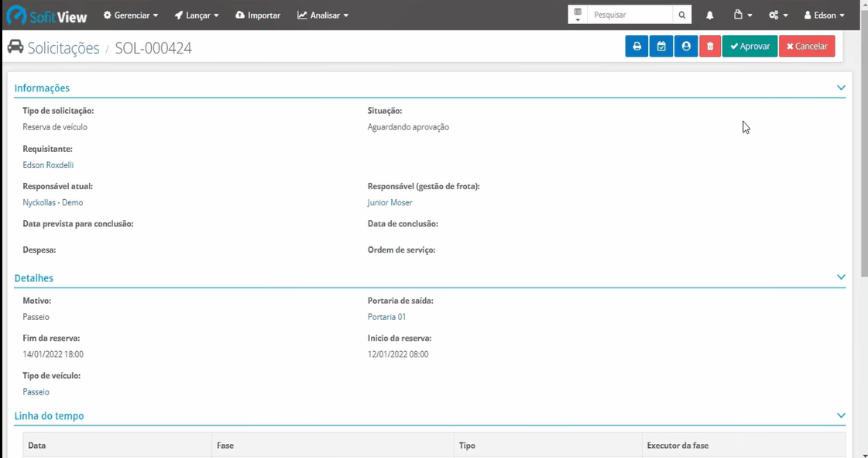Click the date '12/01/2022 08:00'
This screenshot has height=458, width=868.
398,354
